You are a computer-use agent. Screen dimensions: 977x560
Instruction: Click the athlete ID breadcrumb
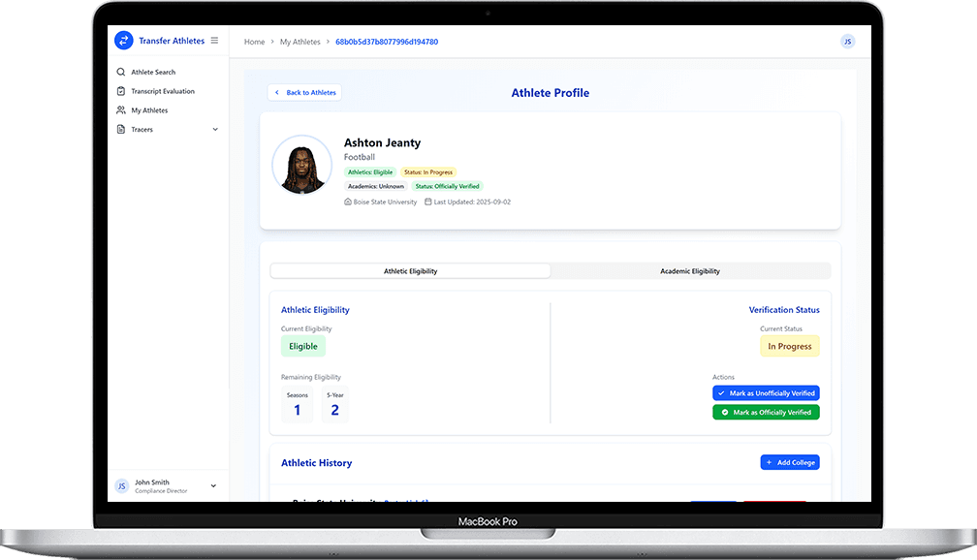pos(387,42)
